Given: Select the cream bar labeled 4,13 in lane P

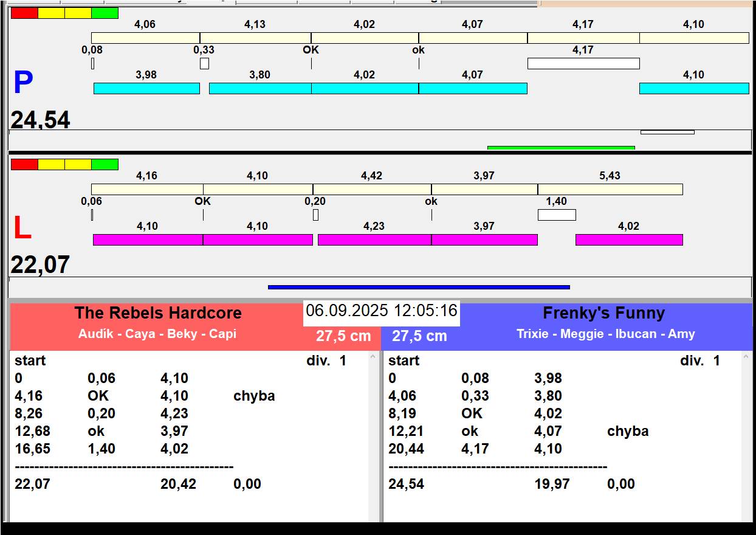Looking at the screenshot, I should [x=255, y=38].
